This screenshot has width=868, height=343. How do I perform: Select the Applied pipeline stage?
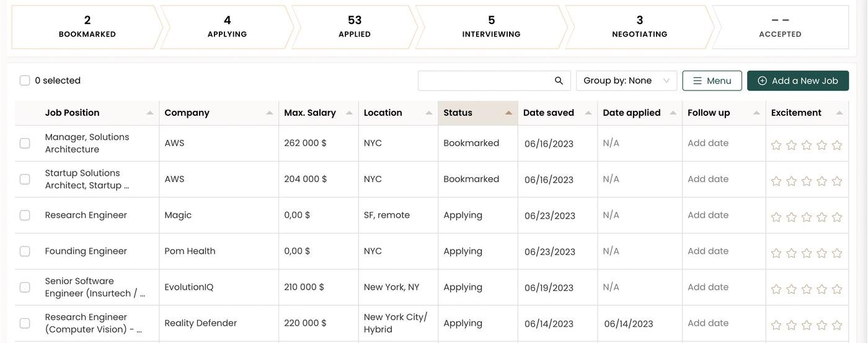pyautogui.click(x=354, y=27)
